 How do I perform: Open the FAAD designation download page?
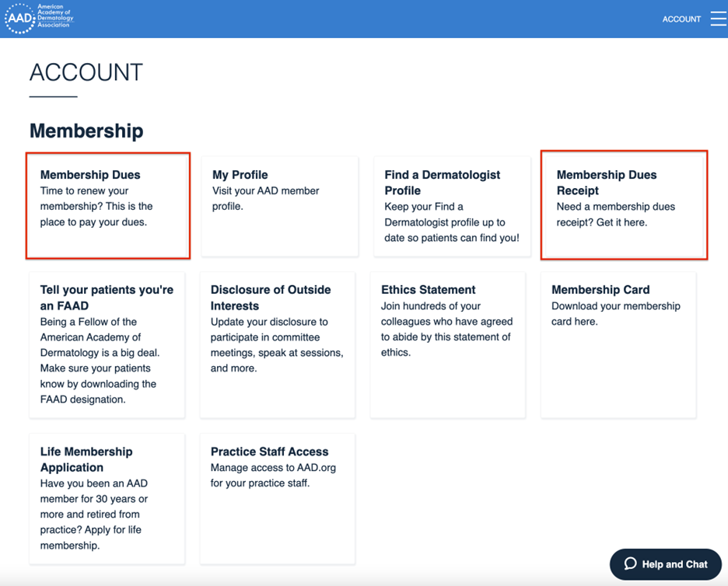click(107, 344)
